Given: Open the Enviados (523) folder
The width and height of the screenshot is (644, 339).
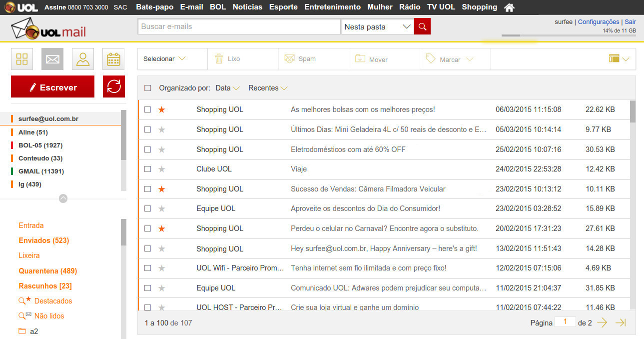Looking at the screenshot, I should click(44, 240).
